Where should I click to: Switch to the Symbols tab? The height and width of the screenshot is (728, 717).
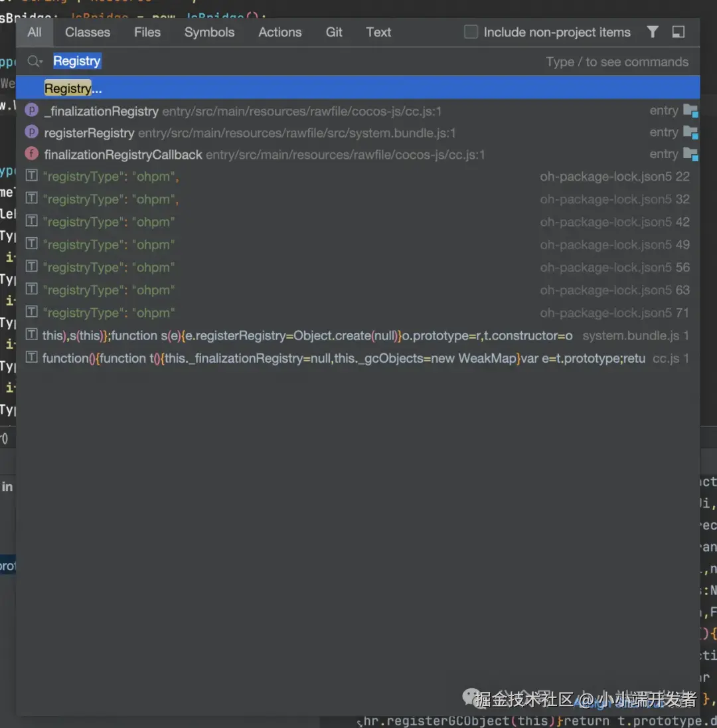[x=209, y=32]
